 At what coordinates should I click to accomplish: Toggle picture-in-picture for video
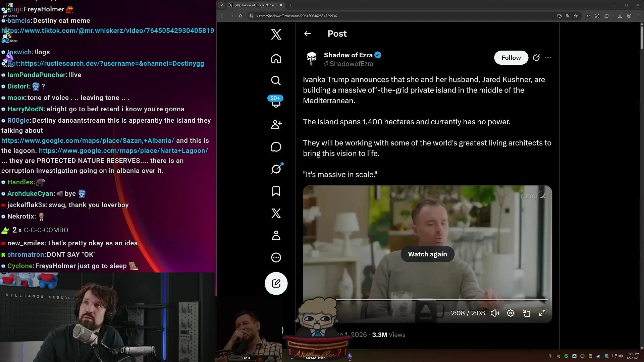tap(527, 313)
